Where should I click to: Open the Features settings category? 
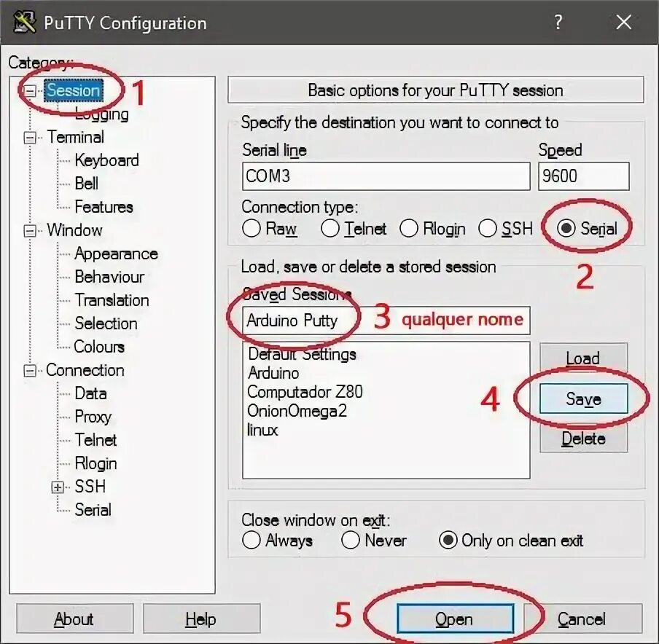coord(104,207)
